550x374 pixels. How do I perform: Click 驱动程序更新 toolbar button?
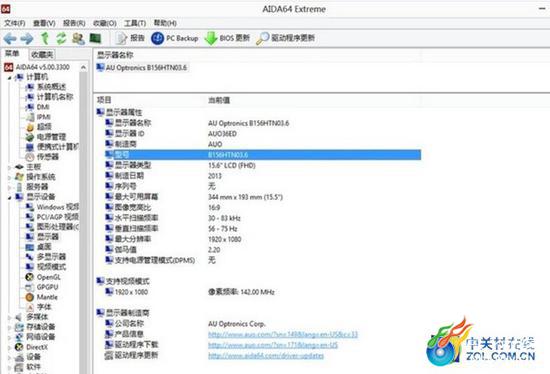pos(285,38)
